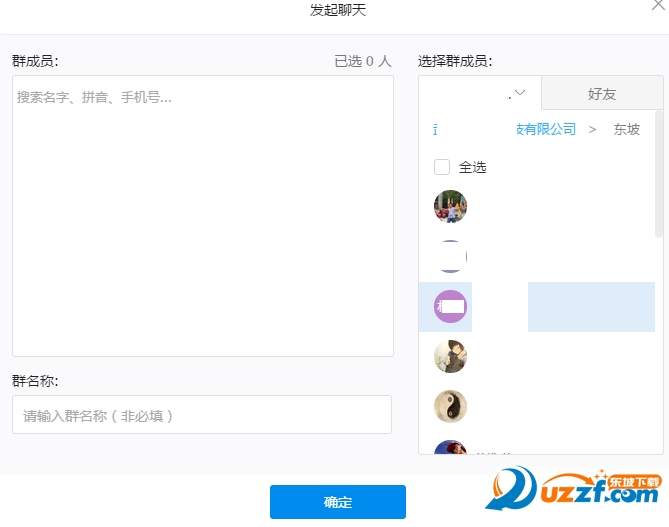Click the 群名称 group name input

point(201,415)
